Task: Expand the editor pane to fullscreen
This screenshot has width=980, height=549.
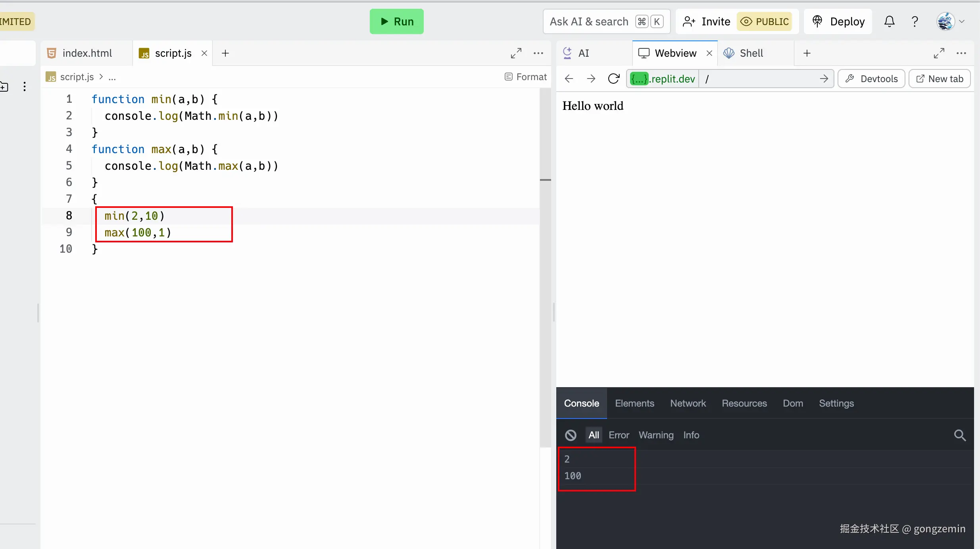Action: [x=516, y=53]
